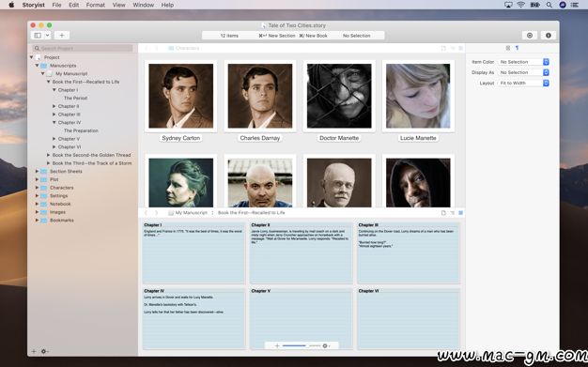Click into the Search Project field
This screenshot has width=588, height=367.
coord(83,48)
